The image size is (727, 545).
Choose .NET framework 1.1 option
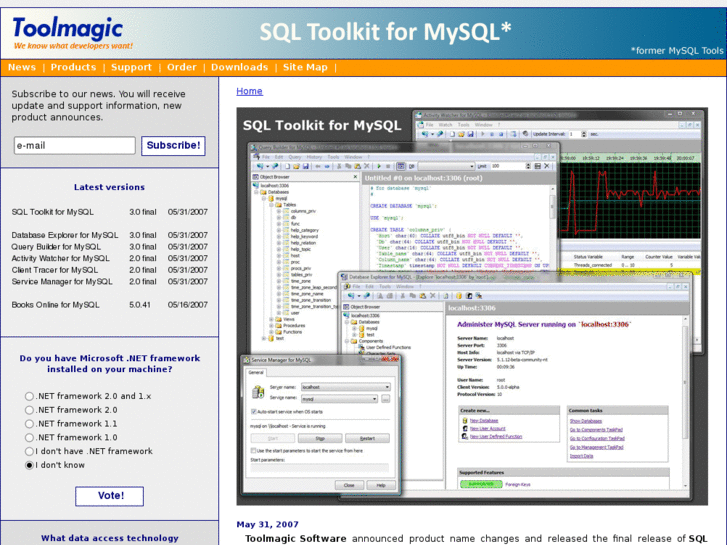pos(29,424)
